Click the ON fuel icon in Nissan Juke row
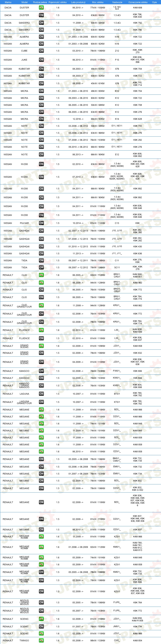 pos(41,60)
